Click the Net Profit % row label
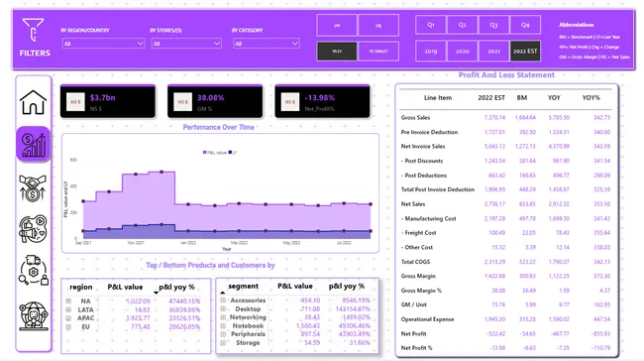 (x=416, y=348)
